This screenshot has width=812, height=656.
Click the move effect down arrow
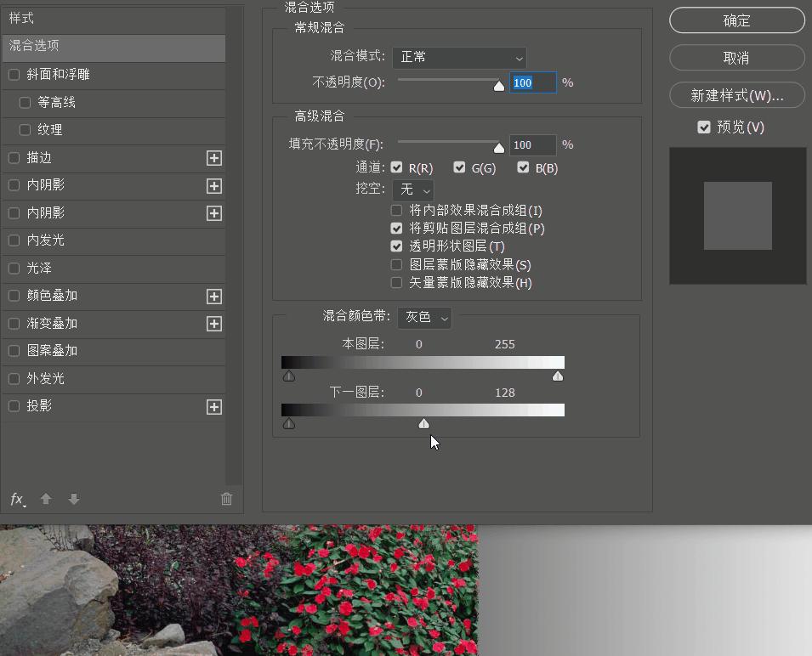click(74, 500)
